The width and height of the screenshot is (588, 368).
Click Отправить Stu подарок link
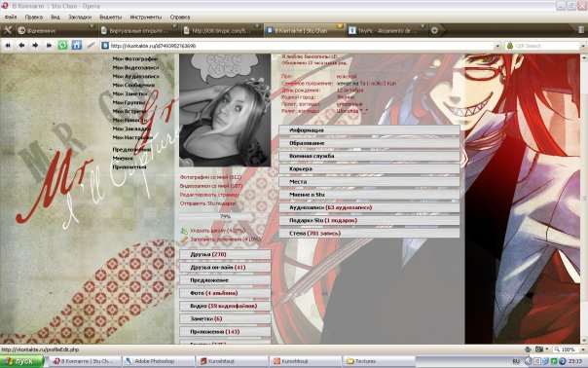click(207, 203)
